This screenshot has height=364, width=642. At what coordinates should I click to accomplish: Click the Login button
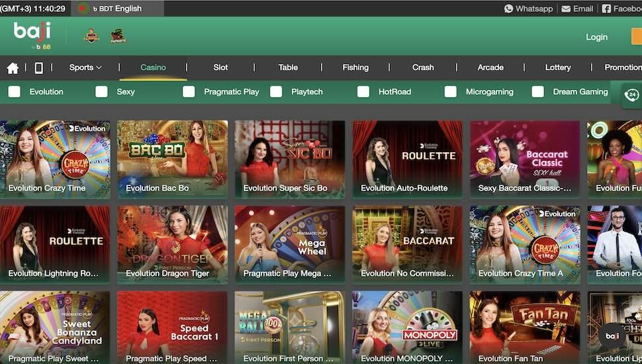click(596, 37)
